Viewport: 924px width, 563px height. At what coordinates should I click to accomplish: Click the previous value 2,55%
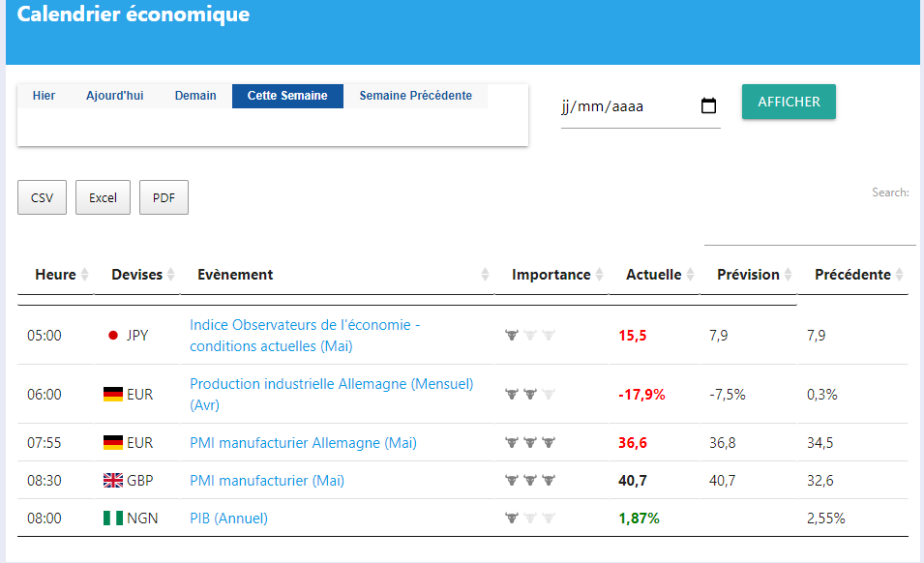click(x=825, y=518)
